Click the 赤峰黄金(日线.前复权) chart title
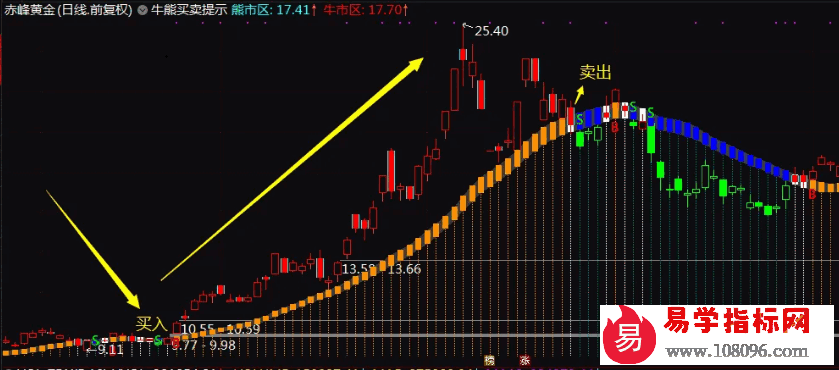 (68, 10)
